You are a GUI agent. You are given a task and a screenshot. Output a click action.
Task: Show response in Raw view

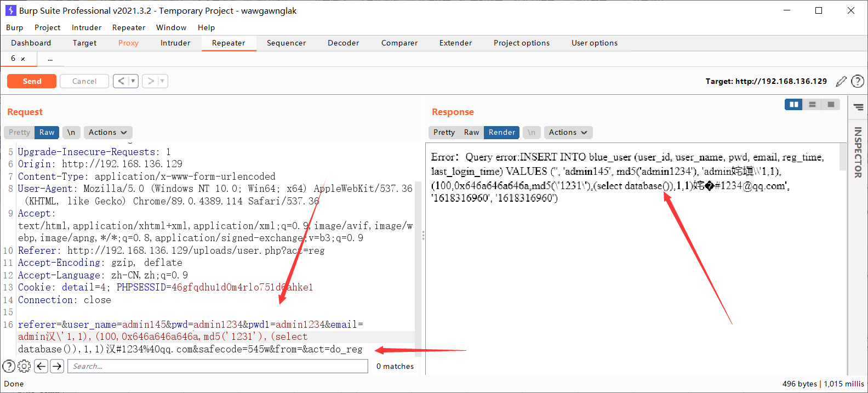tap(471, 132)
